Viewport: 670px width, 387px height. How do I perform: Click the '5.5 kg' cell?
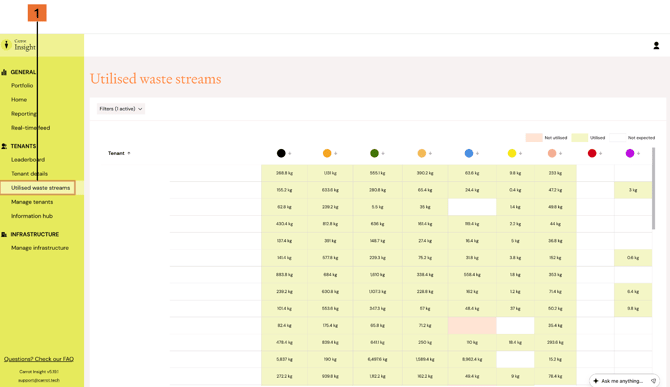(378, 207)
